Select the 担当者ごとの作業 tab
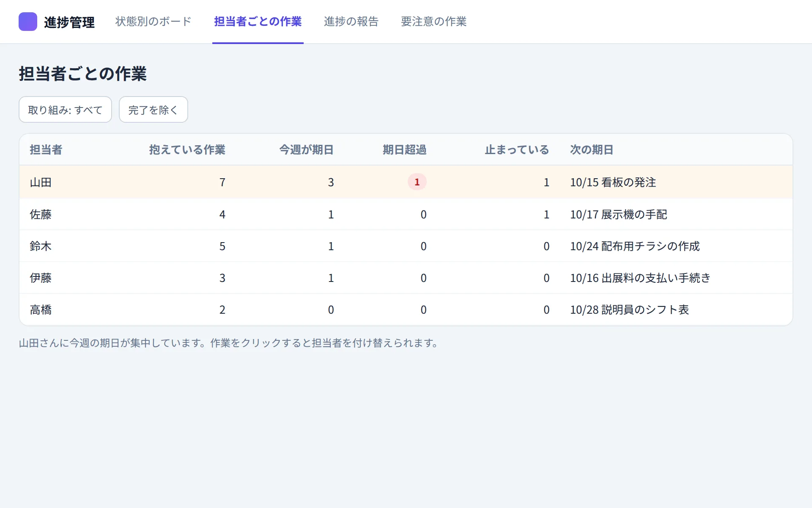Image resolution: width=812 pixels, height=508 pixels. pos(258,22)
